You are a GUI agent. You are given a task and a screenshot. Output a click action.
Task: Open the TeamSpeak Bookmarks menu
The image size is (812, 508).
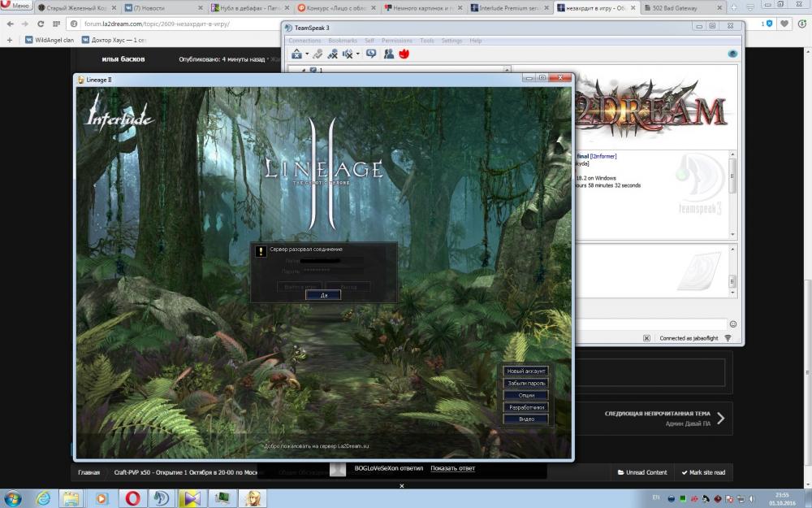click(x=342, y=41)
